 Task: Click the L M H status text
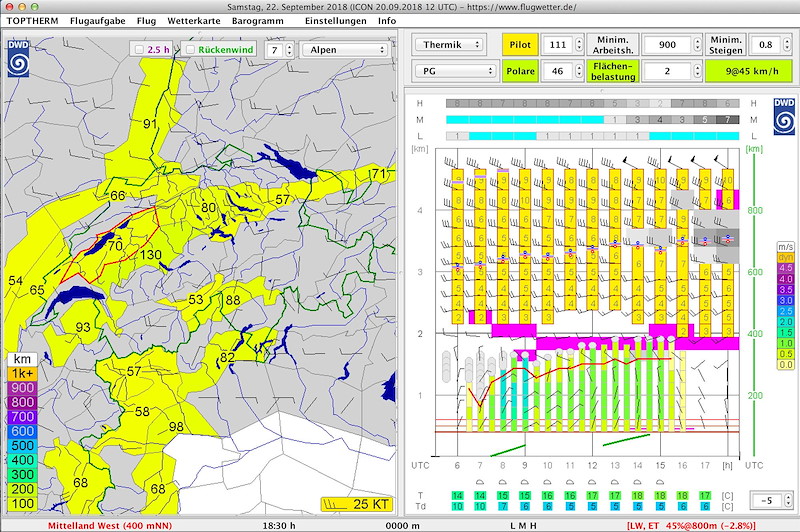coord(523,525)
